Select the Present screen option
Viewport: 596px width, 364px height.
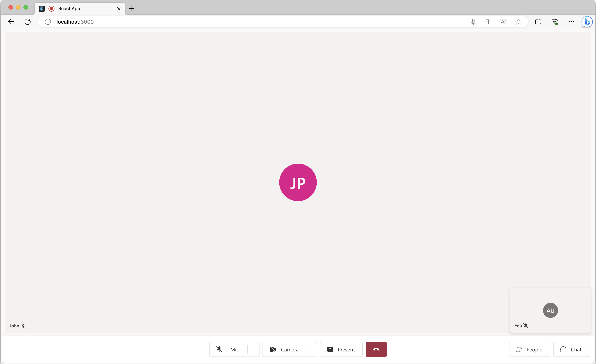(x=341, y=349)
